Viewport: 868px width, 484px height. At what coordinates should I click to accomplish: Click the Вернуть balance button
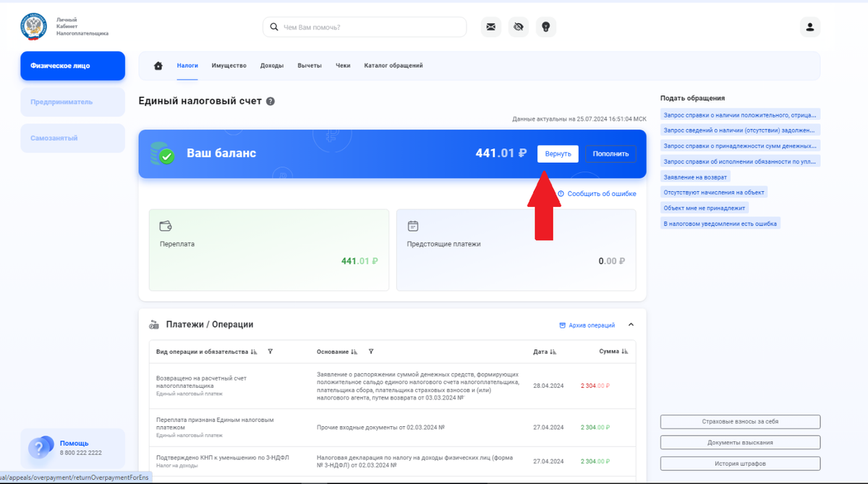(x=558, y=153)
